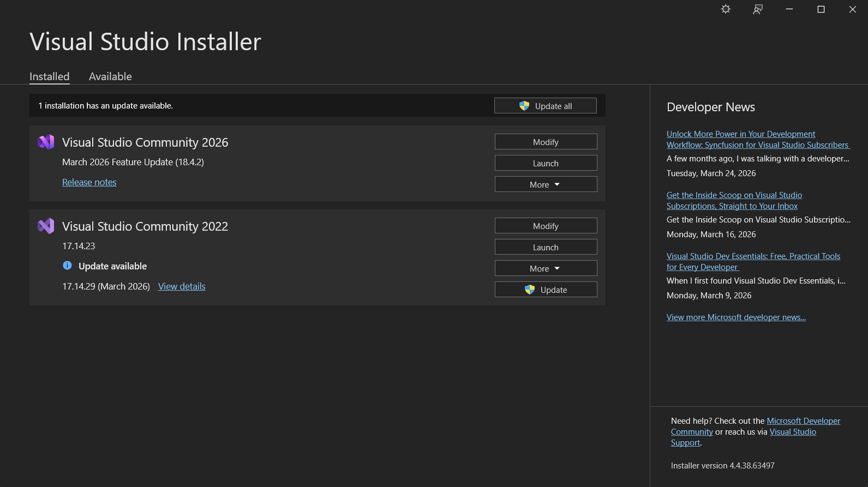Click the 1 installation has an update message
This screenshot has width=868, height=487.
[105, 106]
